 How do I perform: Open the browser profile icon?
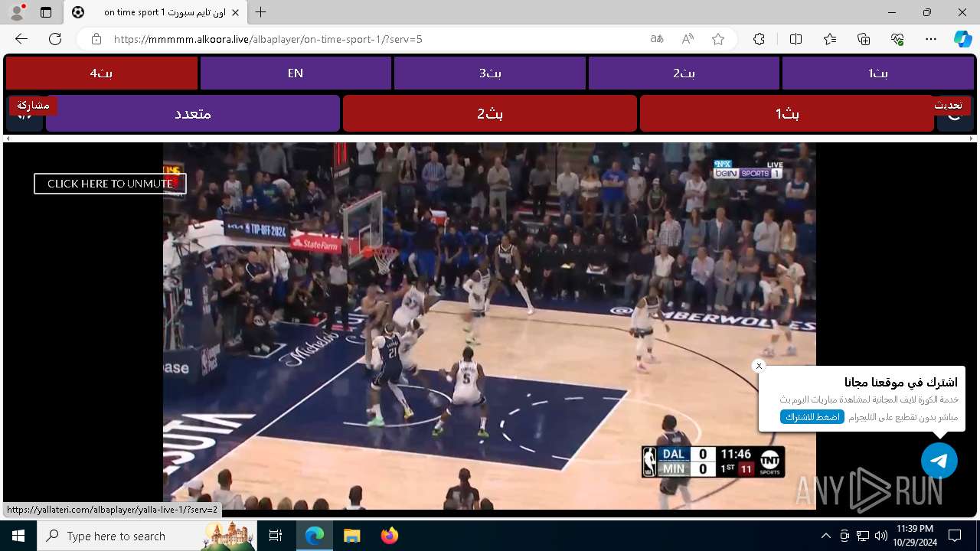click(x=17, y=12)
